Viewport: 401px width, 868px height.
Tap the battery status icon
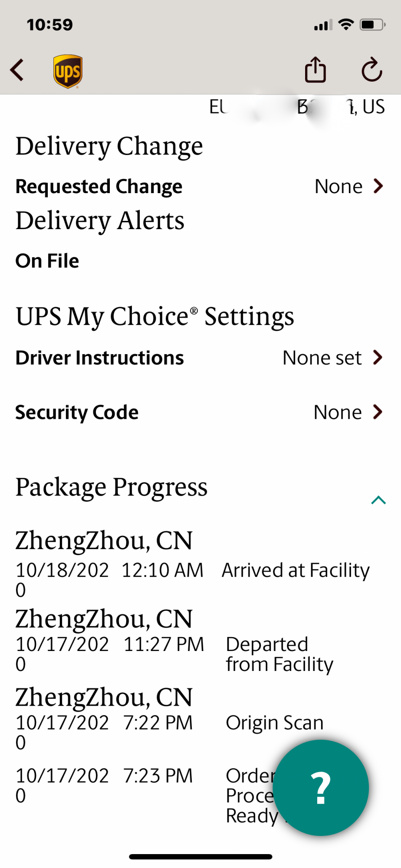[372, 25]
